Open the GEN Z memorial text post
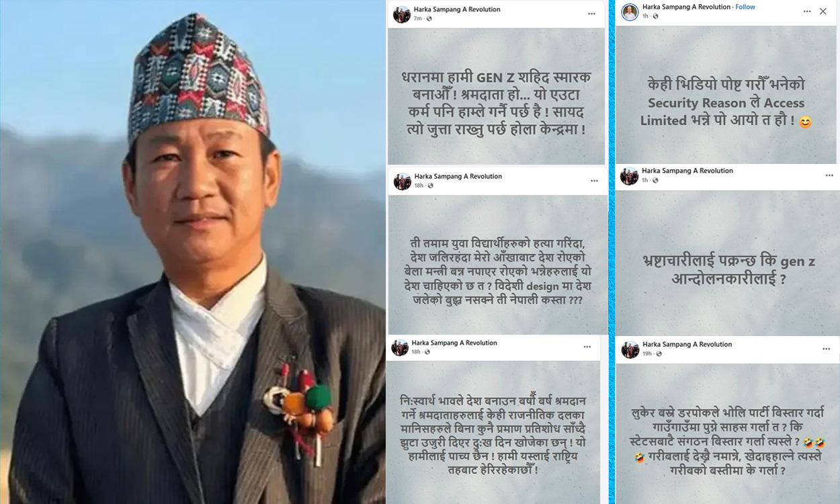This screenshot has height=504, width=840. click(x=497, y=97)
